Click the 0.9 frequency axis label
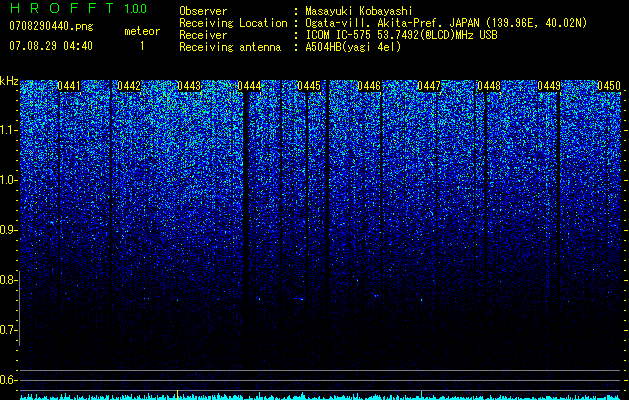This screenshot has height=400, width=629. coord(8,230)
